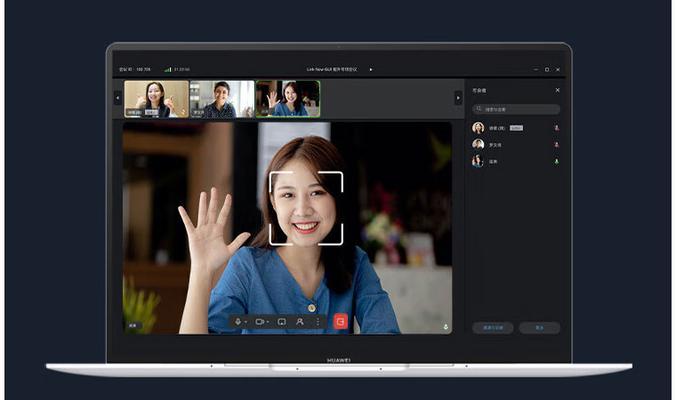Open the more options three-dot menu
Screen dimensions: 676x400
pos(318,322)
